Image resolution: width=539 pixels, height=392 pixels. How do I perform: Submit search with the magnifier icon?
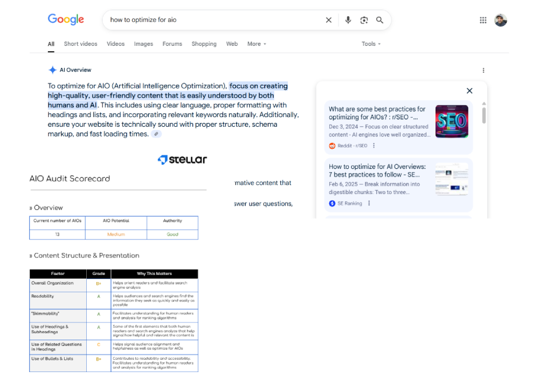pyautogui.click(x=379, y=20)
